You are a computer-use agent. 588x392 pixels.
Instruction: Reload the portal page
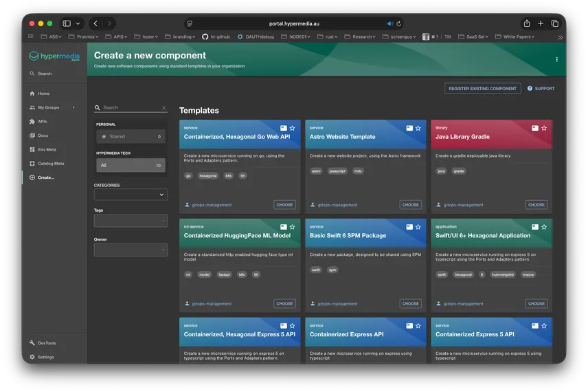pos(399,23)
